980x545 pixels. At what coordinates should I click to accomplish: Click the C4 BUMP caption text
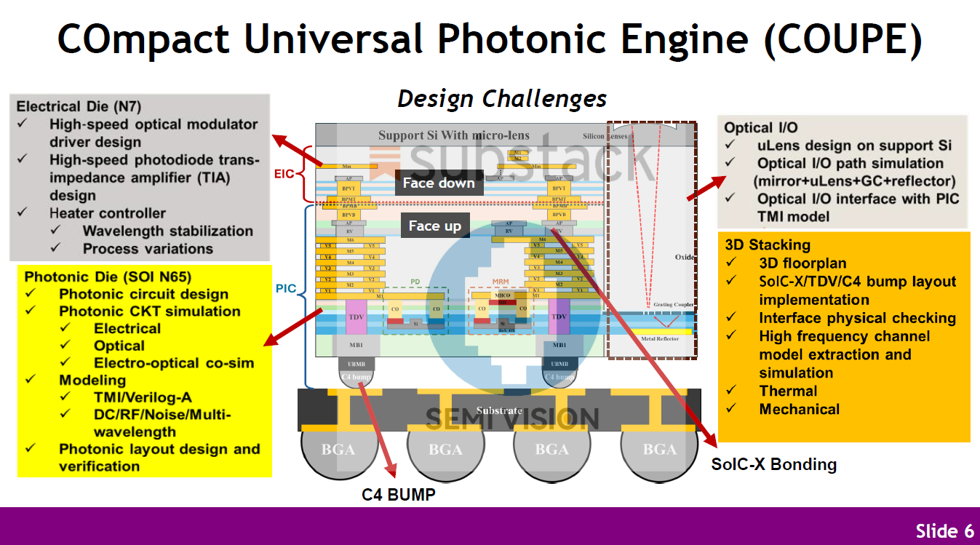398,494
